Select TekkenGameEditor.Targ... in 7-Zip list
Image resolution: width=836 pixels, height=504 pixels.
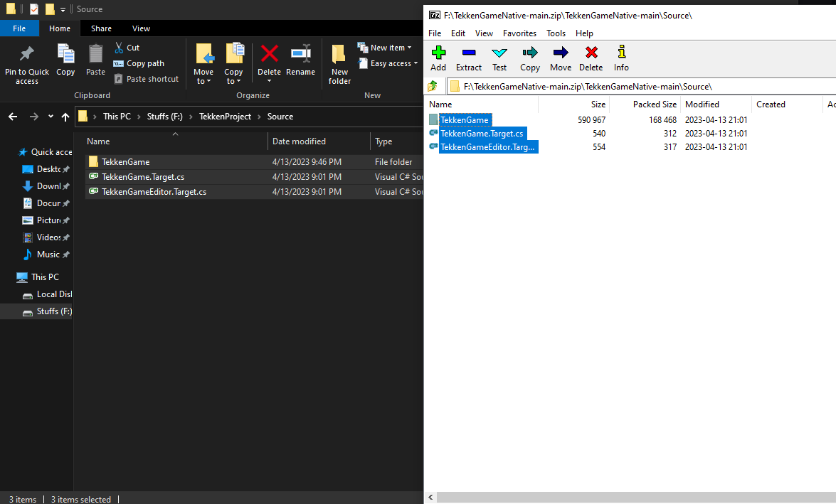pyautogui.click(x=487, y=147)
